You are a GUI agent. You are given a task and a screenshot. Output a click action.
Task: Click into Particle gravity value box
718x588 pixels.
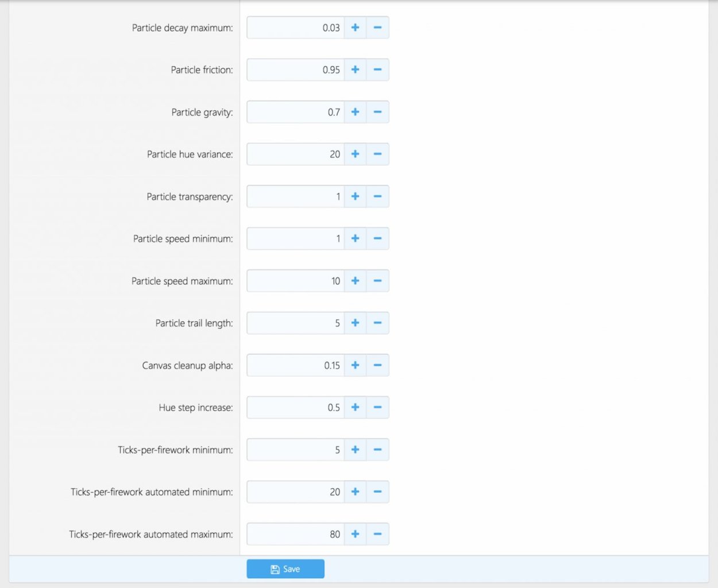[295, 112]
